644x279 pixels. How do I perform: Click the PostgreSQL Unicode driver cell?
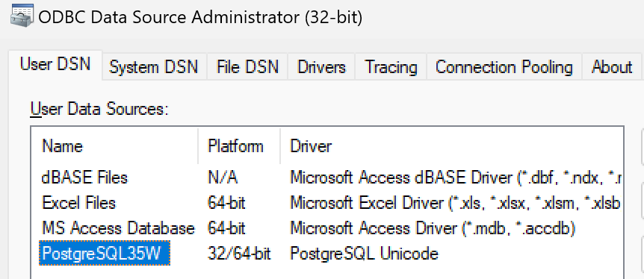click(x=364, y=254)
